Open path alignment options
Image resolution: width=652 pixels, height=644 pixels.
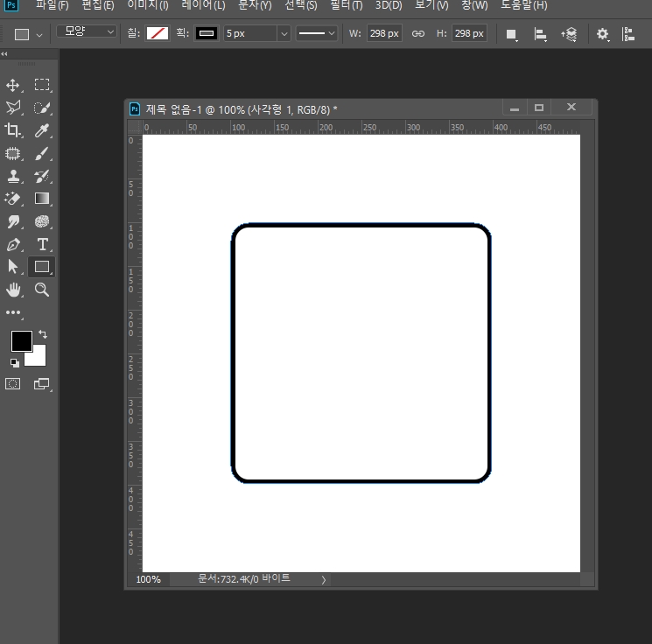[x=540, y=34]
